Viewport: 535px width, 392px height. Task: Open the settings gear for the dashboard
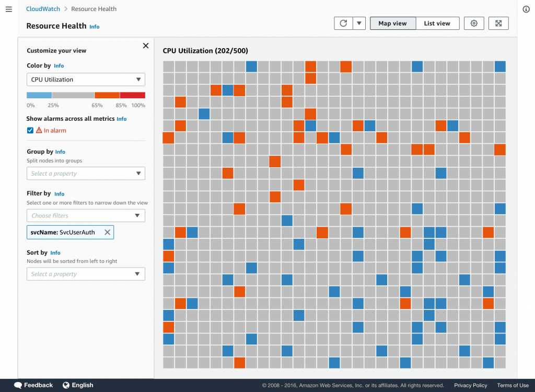point(473,23)
